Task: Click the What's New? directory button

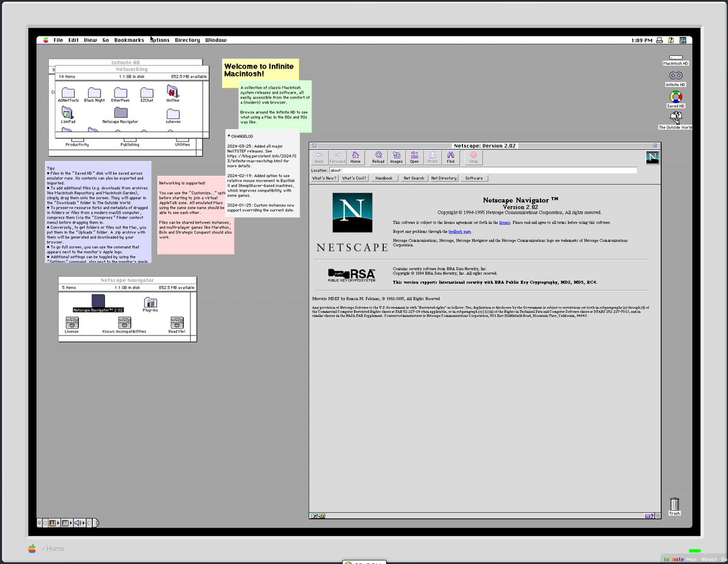Action: 325,178
